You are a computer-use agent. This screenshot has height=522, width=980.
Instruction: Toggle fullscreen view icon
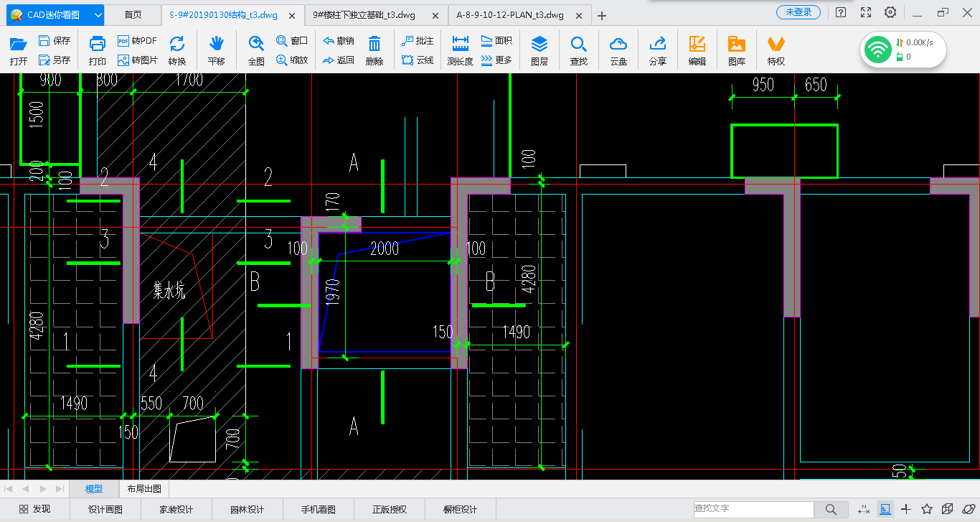[866, 12]
